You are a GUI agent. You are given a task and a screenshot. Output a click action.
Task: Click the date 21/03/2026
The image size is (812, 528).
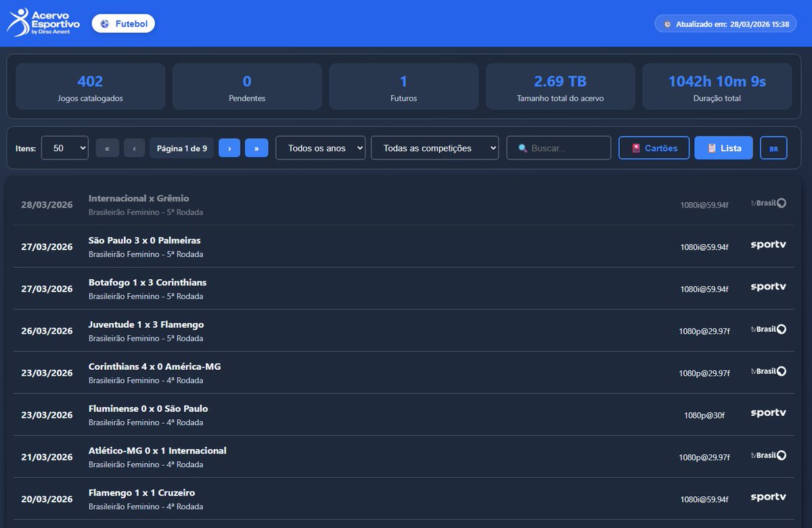pos(47,457)
